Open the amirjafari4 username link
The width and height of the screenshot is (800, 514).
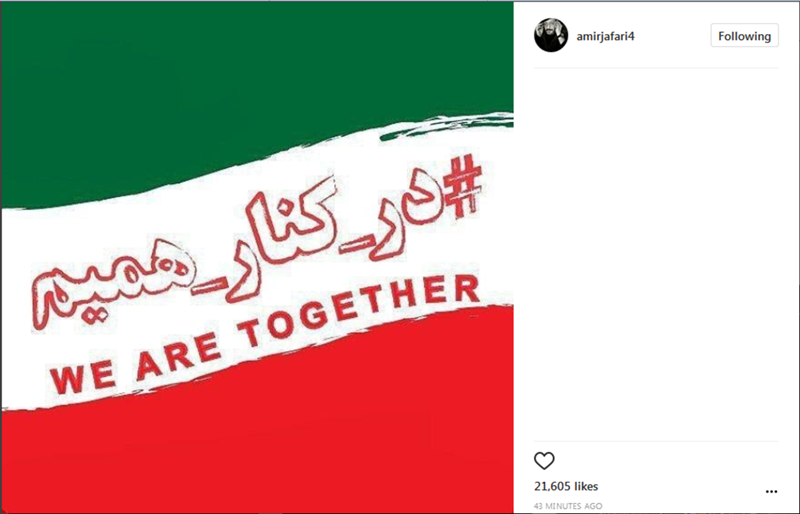pyautogui.click(x=605, y=36)
